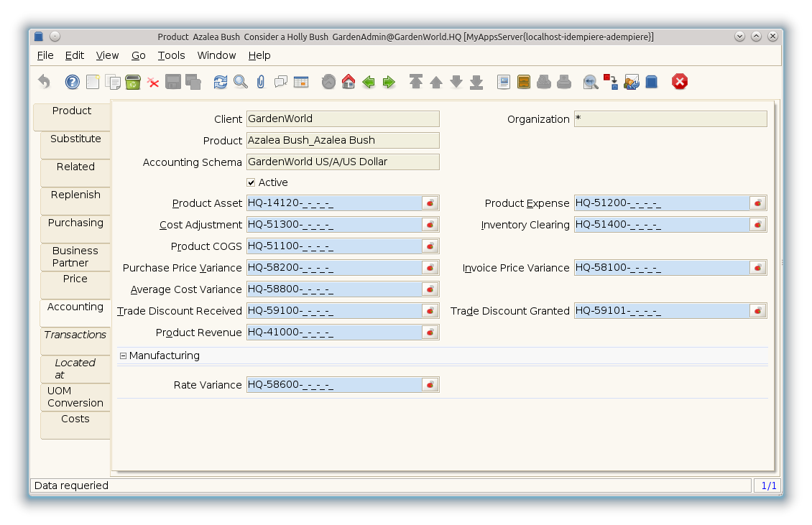812x525 pixels.
Task: Open account picker for Rate Variance
Action: [430, 385]
